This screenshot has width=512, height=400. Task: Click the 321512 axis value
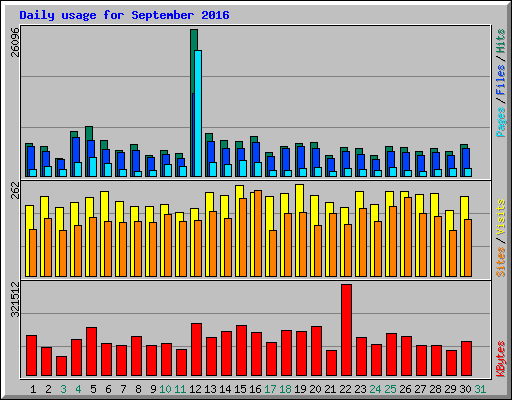[15, 299]
